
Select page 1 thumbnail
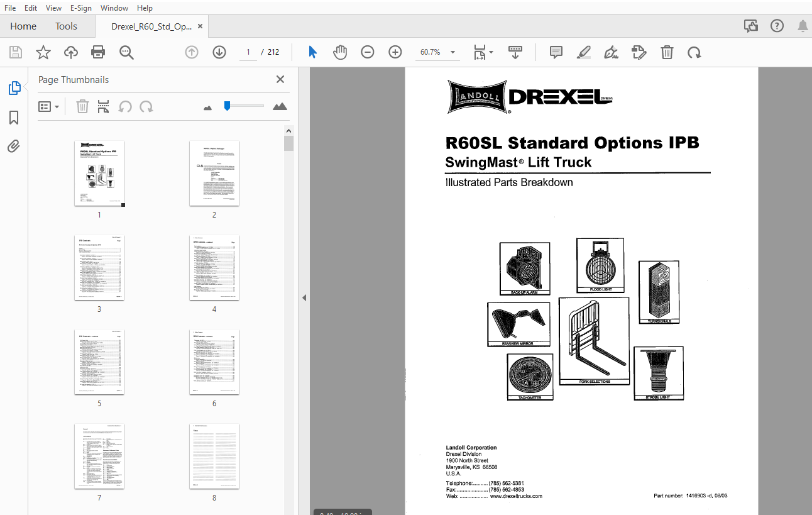(x=99, y=173)
